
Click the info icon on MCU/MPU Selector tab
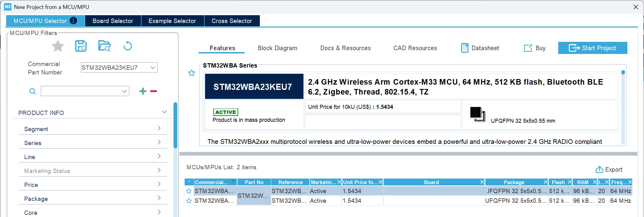click(73, 21)
